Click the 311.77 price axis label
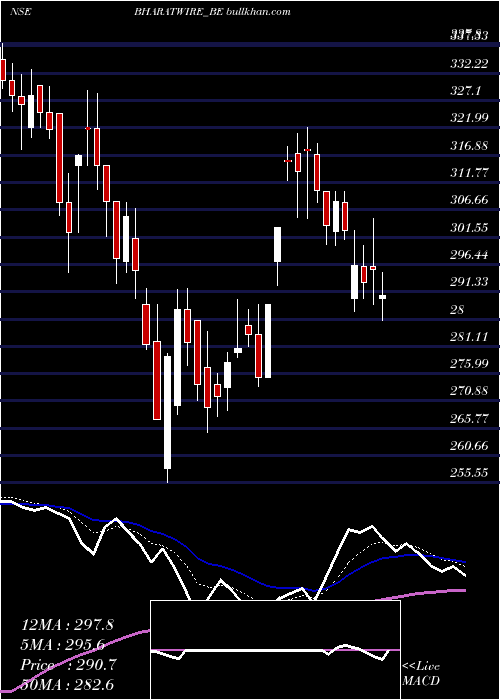 [469, 173]
